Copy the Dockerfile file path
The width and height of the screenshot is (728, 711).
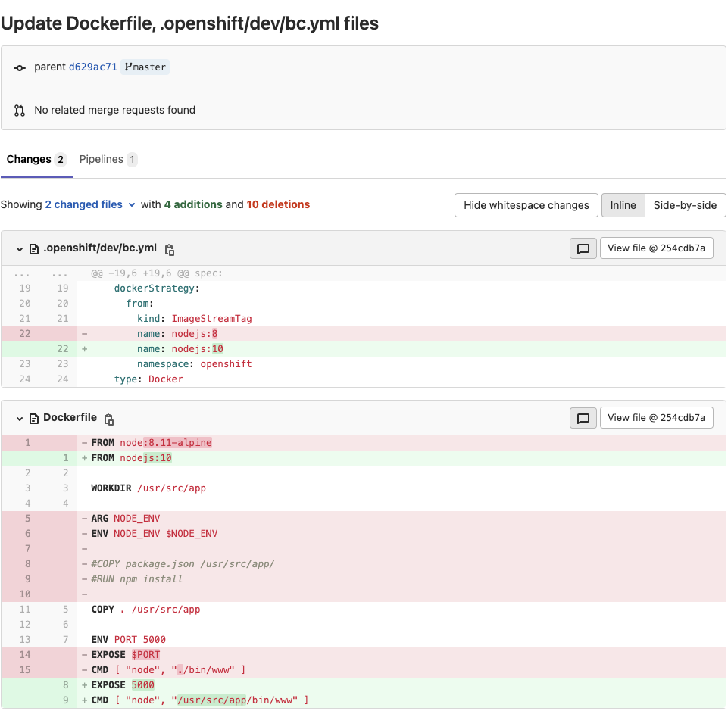[109, 419]
